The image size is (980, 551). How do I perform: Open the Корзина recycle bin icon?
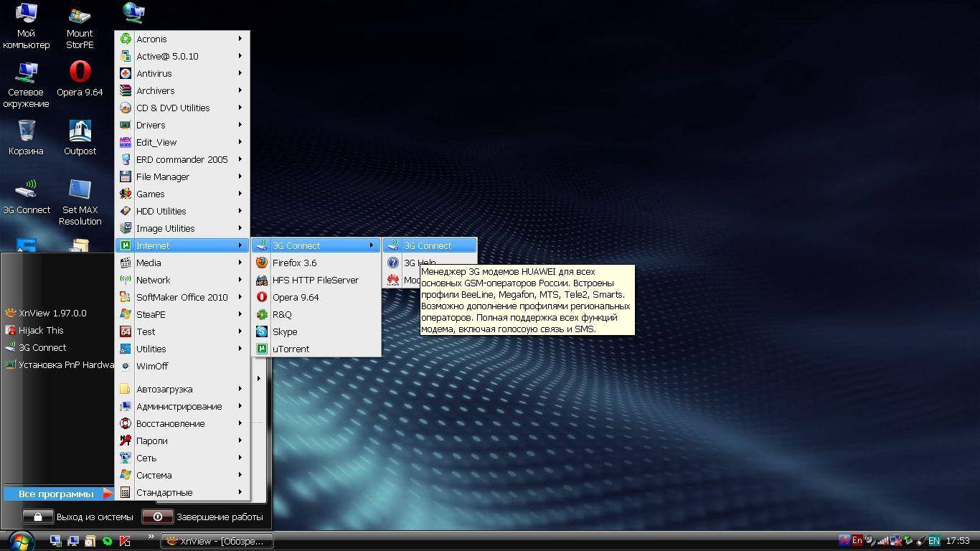[27, 131]
